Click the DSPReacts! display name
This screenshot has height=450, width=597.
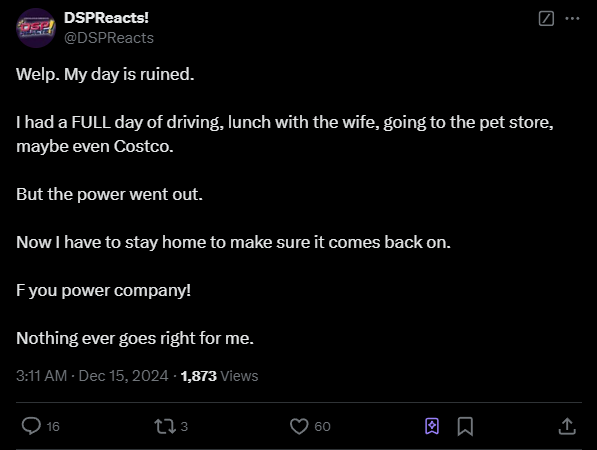click(x=106, y=18)
